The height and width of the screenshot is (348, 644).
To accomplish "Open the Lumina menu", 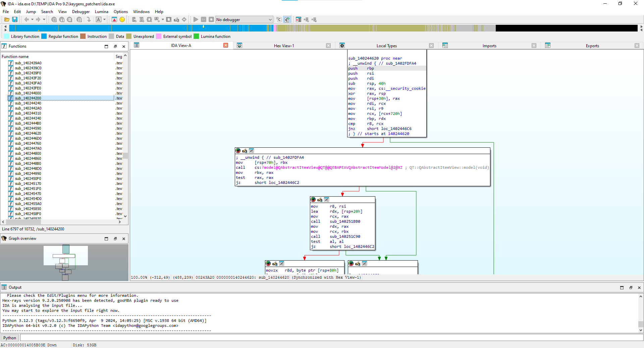I will pos(102,11).
